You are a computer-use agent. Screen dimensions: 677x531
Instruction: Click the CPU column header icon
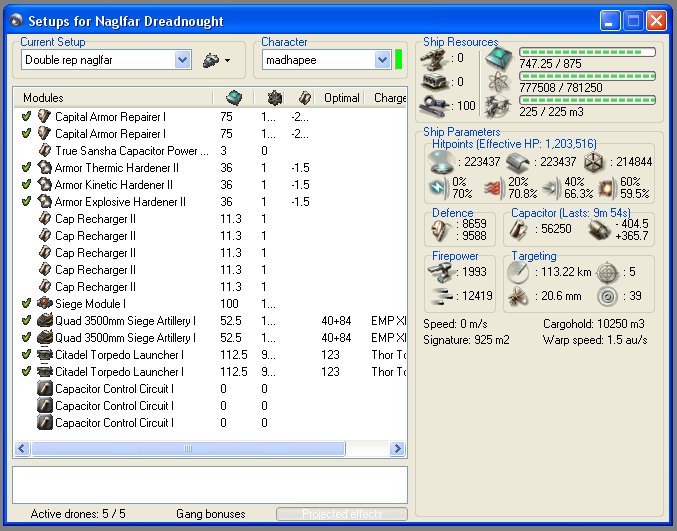233,98
